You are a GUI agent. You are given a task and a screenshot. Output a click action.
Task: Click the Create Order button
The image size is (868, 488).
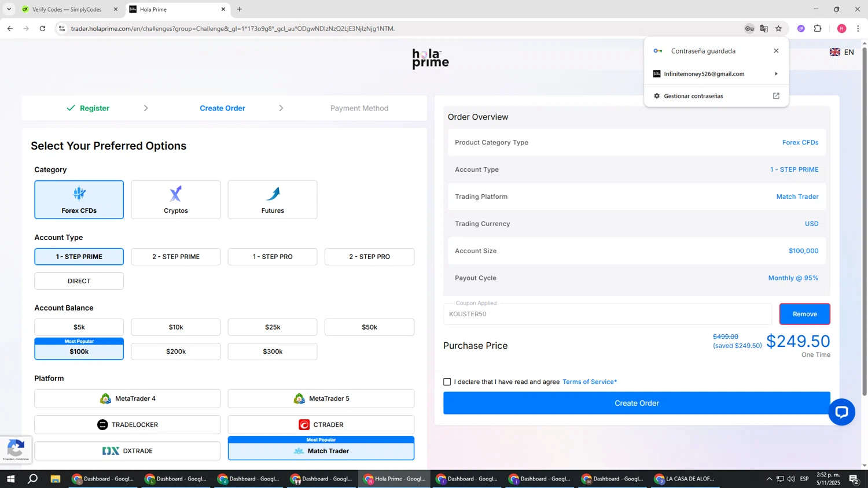pos(637,403)
